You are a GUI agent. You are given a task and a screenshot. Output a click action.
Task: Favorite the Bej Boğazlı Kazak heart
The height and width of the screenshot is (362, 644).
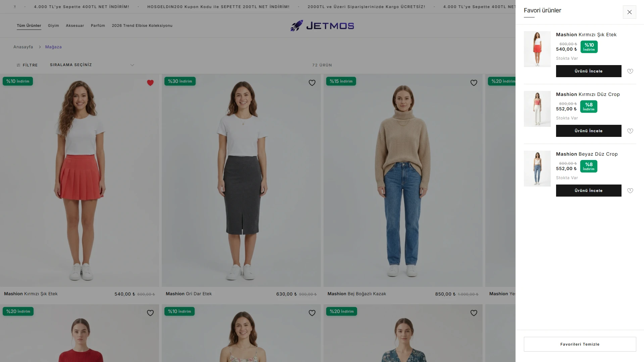[474, 83]
